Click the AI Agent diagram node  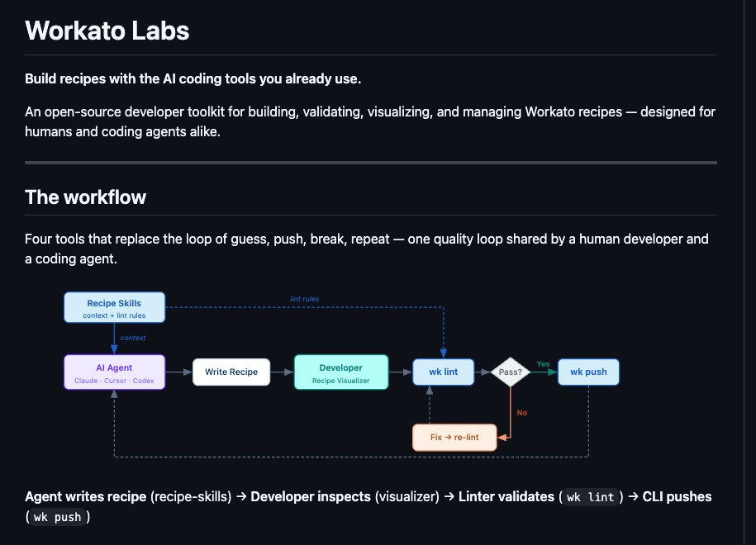114,372
